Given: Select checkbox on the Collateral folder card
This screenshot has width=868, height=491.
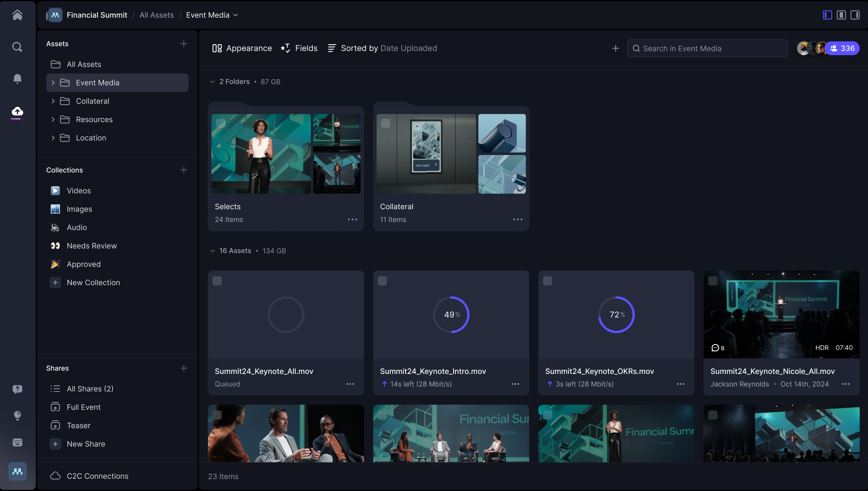Looking at the screenshot, I should 386,123.
